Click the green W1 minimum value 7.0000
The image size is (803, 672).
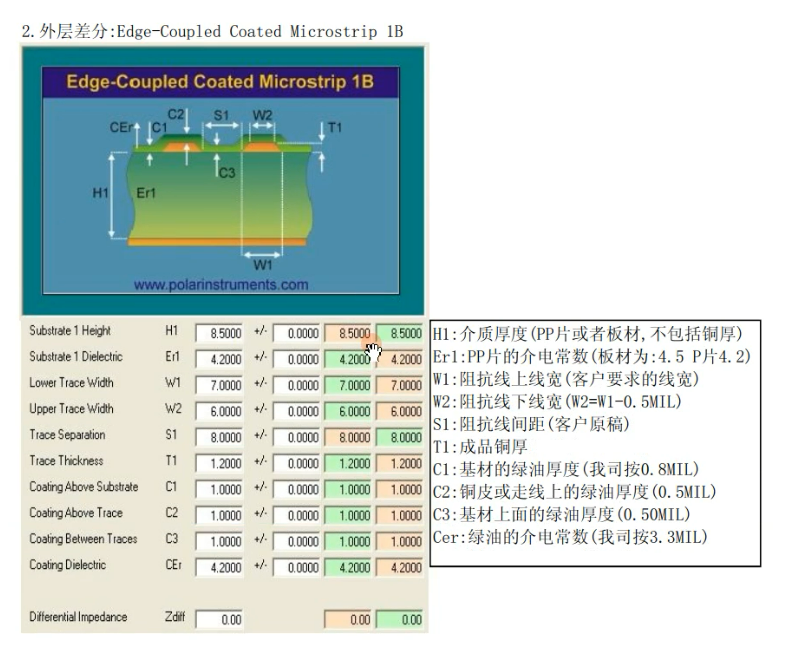tap(348, 385)
